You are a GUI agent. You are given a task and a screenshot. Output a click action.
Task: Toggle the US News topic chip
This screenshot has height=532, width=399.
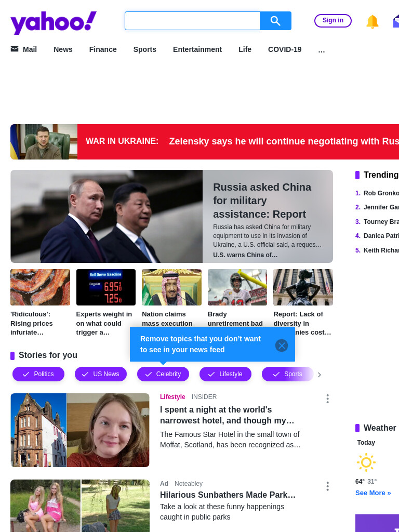101,374
